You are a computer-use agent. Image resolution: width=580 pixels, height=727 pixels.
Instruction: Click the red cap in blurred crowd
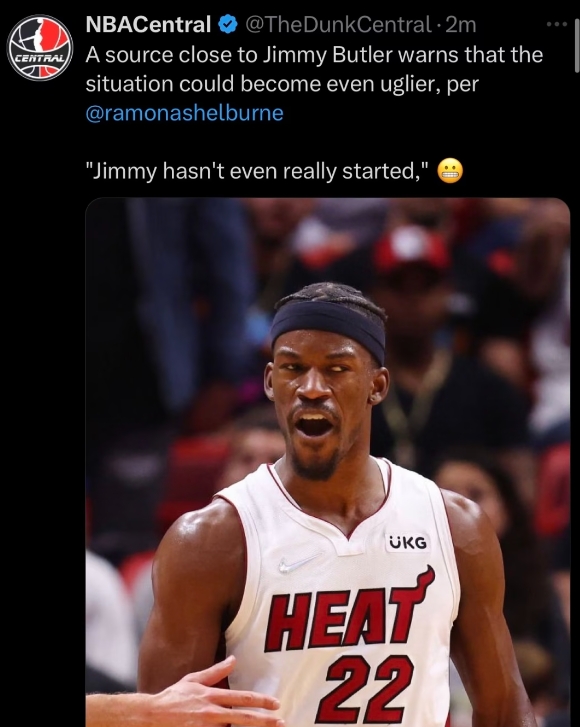point(411,250)
